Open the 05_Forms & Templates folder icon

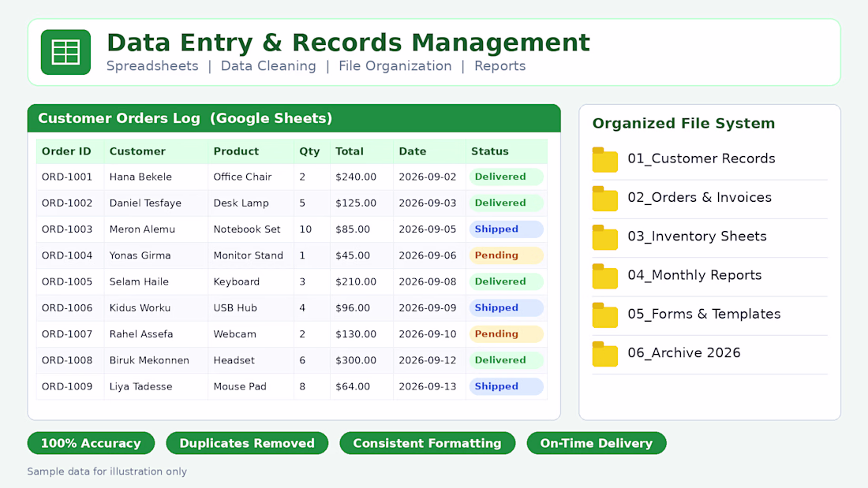(604, 315)
